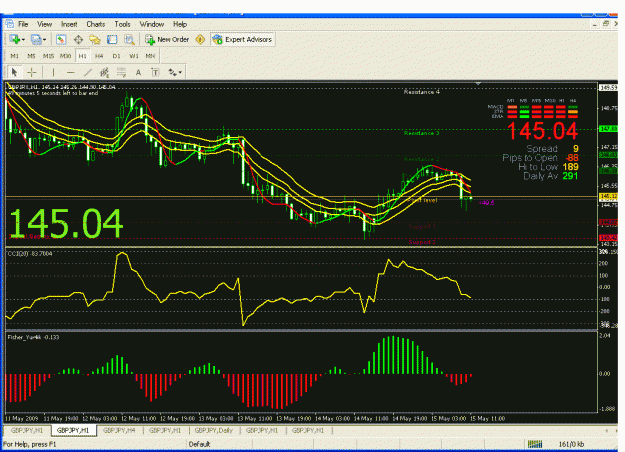Open the Navigator folder-star icon
The width and height of the screenshot is (625, 452).
[95, 39]
